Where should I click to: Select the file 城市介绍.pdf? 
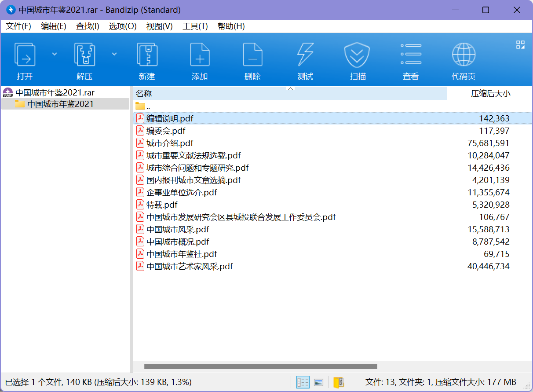tap(170, 143)
